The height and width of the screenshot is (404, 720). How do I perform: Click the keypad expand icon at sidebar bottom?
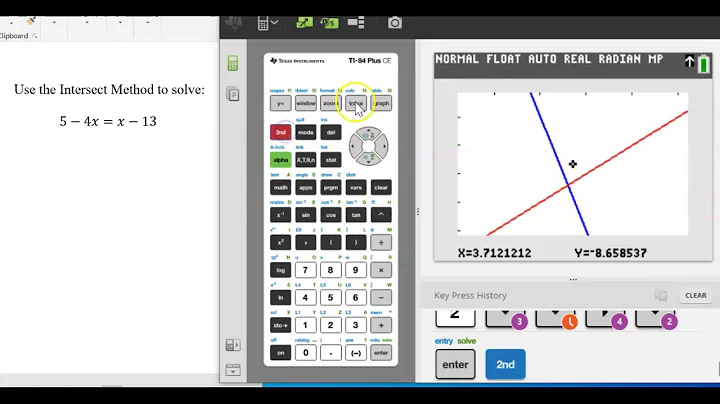pyautogui.click(x=233, y=345)
